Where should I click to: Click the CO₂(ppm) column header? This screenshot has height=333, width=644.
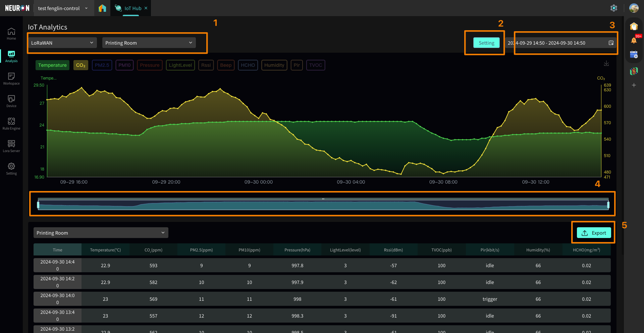[x=153, y=250]
